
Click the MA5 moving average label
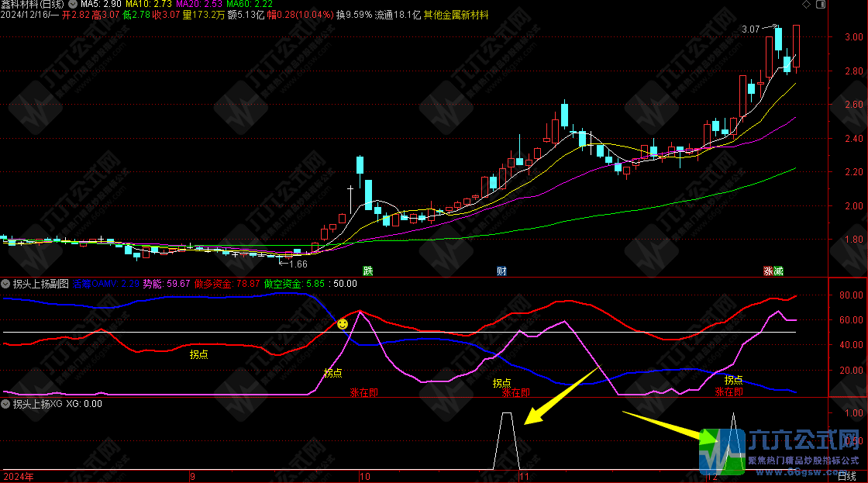[100, 5]
